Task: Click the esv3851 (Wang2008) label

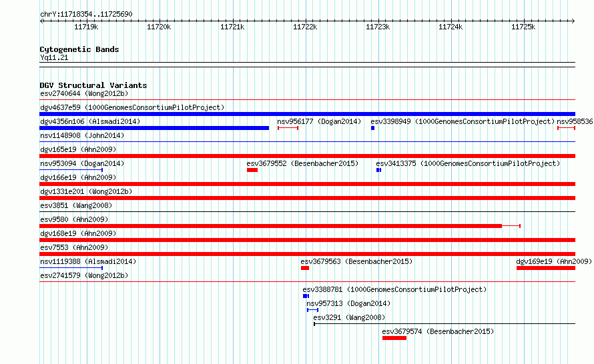Action: point(76,205)
